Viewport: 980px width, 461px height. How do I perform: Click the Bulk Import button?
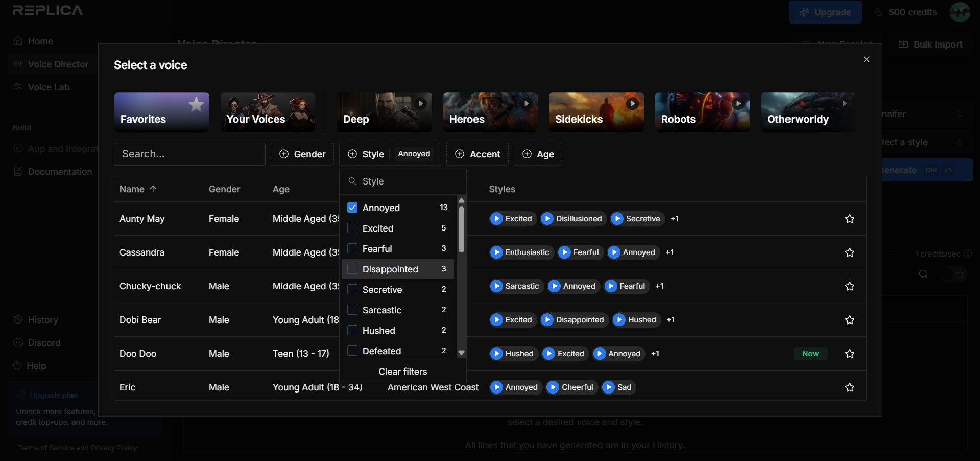click(930, 44)
